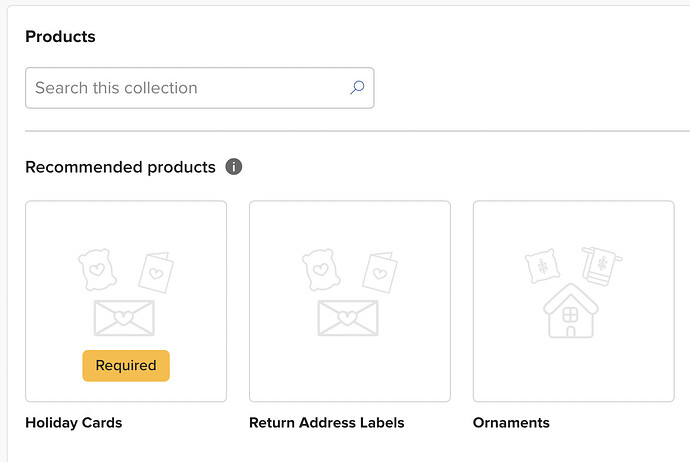Click the yellow Required badge
This screenshot has width=690, height=462.
(126, 366)
